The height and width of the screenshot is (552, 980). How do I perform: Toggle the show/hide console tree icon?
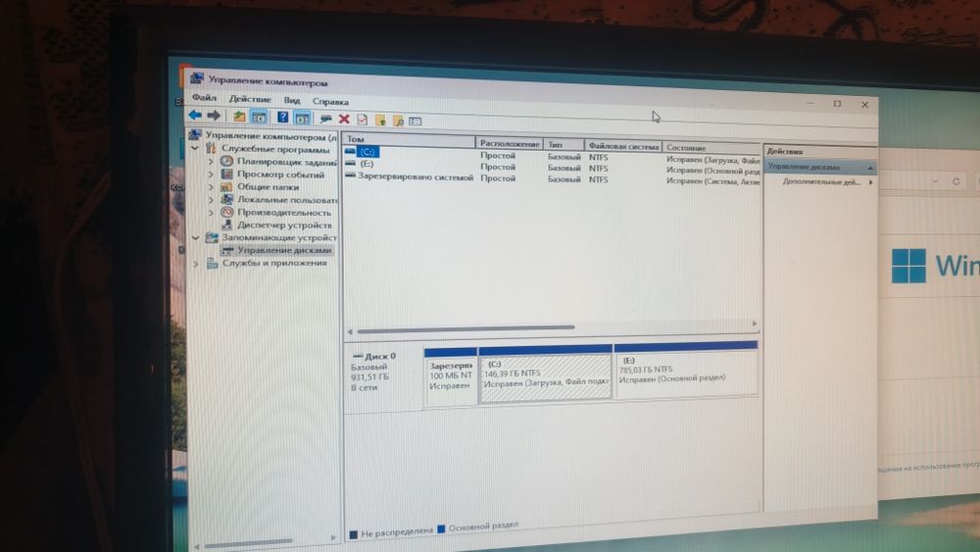pos(258,117)
